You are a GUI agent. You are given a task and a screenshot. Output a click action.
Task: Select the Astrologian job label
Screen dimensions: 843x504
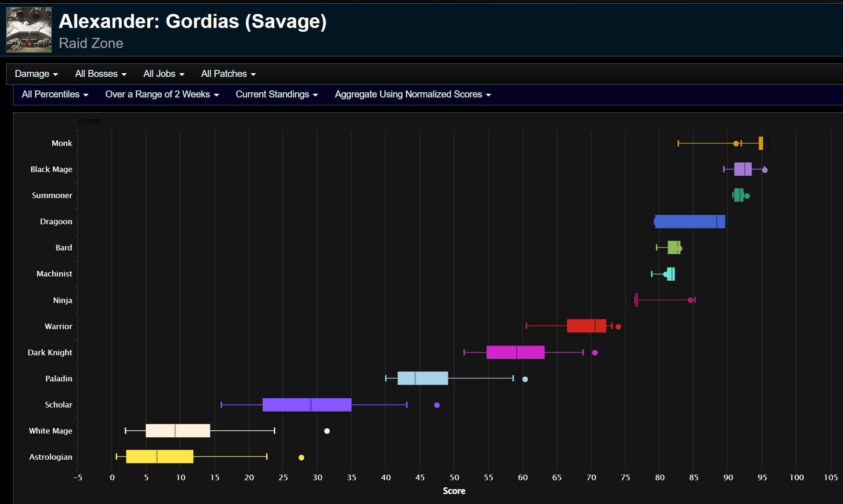click(x=51, y=457)
